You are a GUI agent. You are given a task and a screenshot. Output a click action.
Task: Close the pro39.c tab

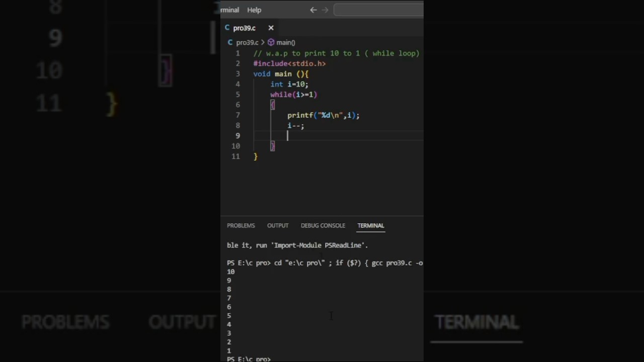pos(271,28)
